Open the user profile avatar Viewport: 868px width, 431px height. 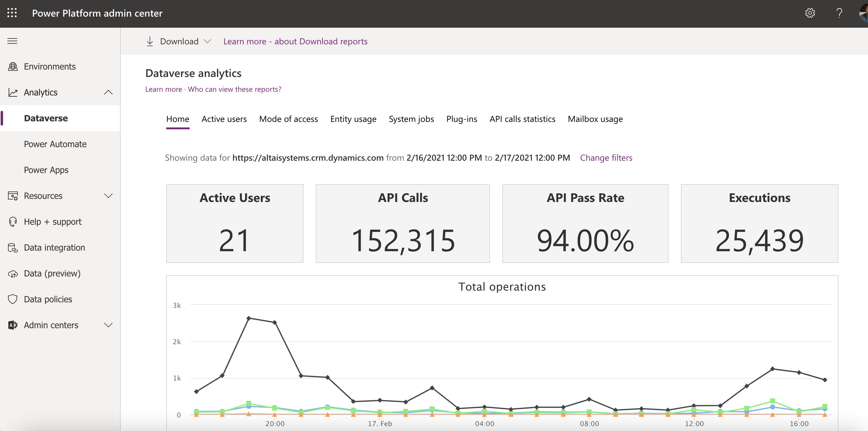(863, 14)
